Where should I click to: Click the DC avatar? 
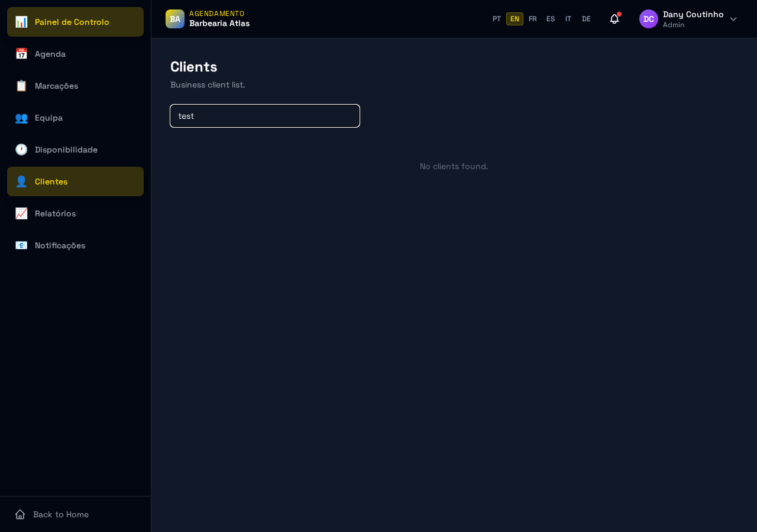click(649, 19)
